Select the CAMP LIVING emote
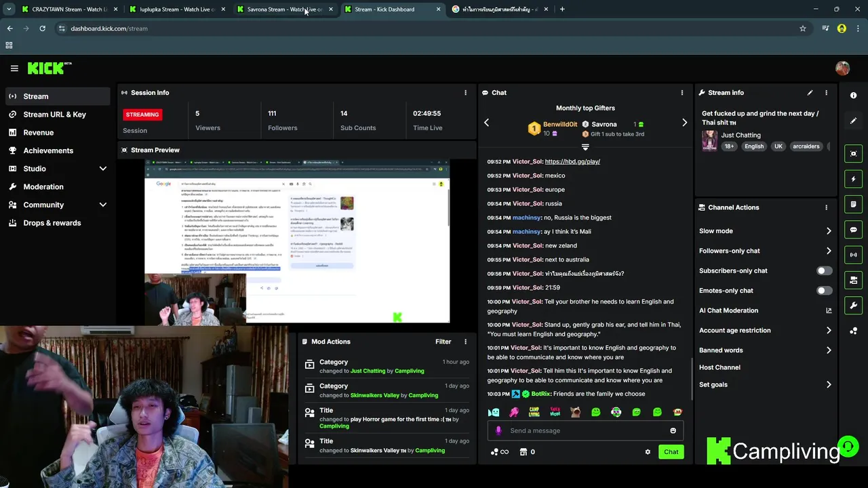 534,412
